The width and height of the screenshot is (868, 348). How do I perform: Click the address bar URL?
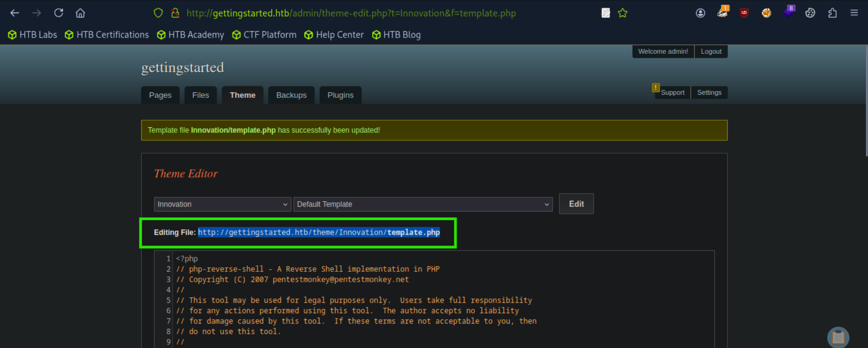(x=351, y=13)
